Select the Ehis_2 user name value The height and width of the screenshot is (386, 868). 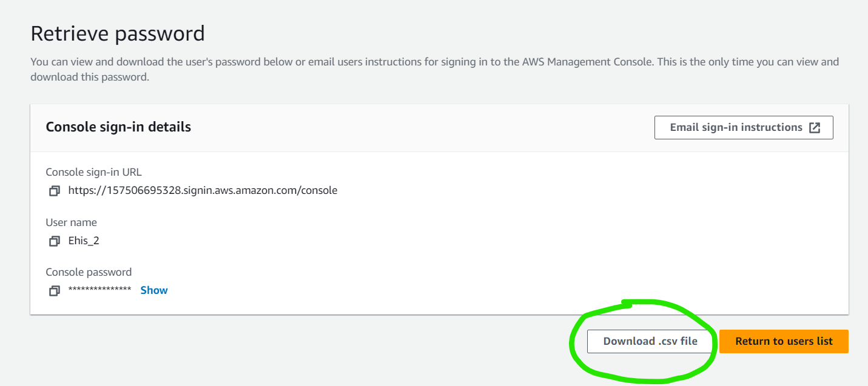[84, 241]
